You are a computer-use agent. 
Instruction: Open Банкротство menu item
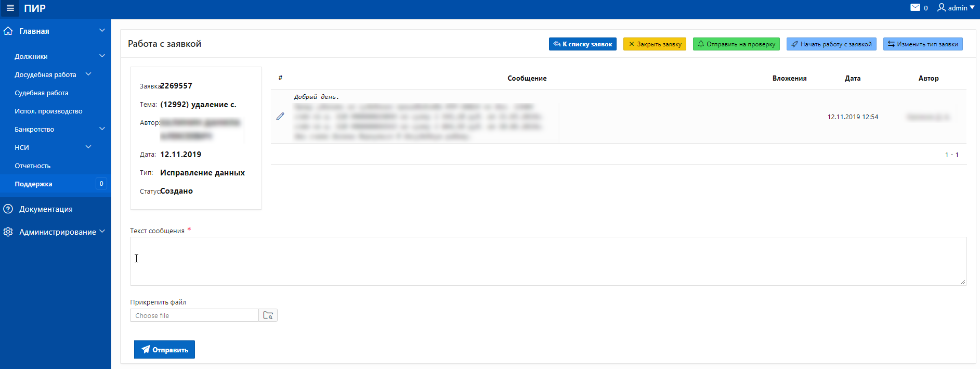(34, 129)
